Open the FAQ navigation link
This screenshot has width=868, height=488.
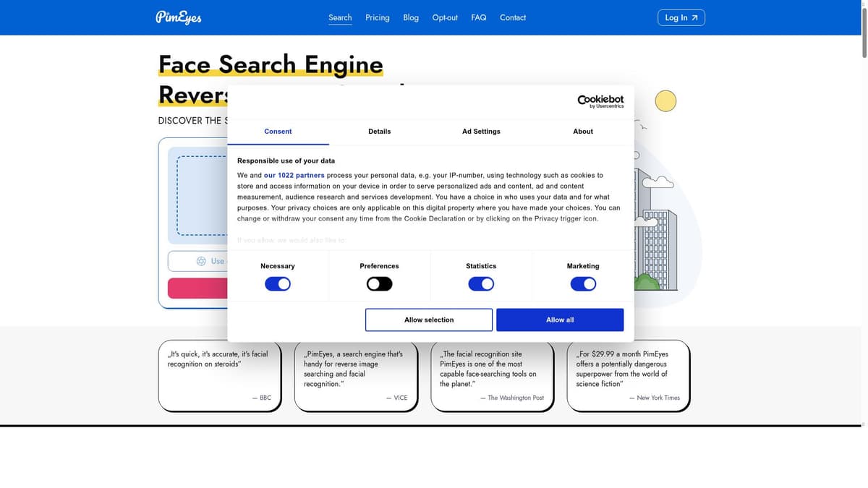pyautogui.click(x=479, y=17)
